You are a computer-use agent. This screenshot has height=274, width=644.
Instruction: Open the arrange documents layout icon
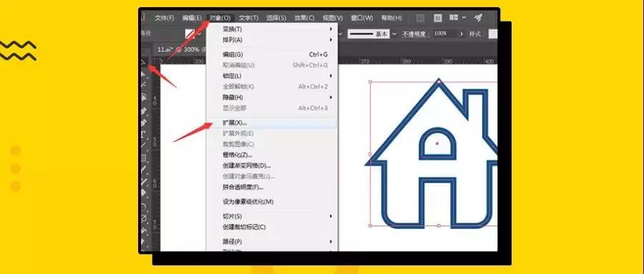[x=454, y=18]
